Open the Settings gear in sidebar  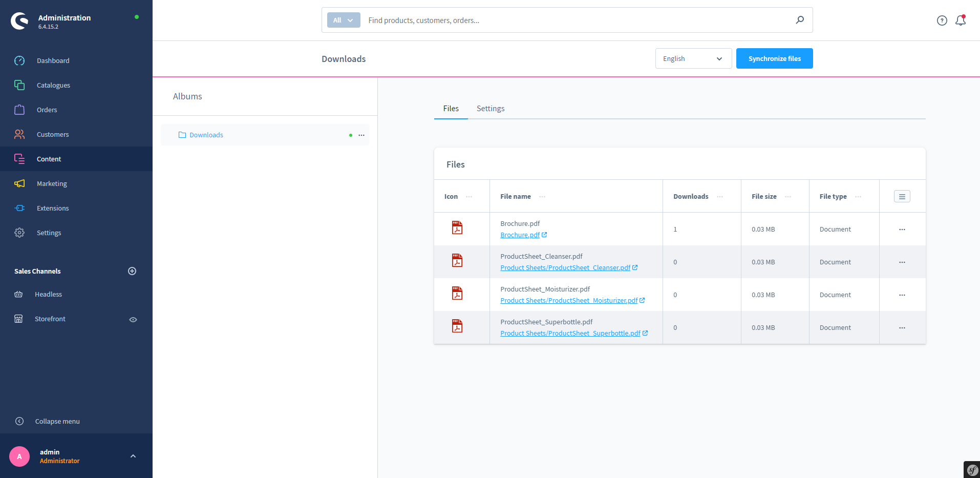(x=19, y=233)
